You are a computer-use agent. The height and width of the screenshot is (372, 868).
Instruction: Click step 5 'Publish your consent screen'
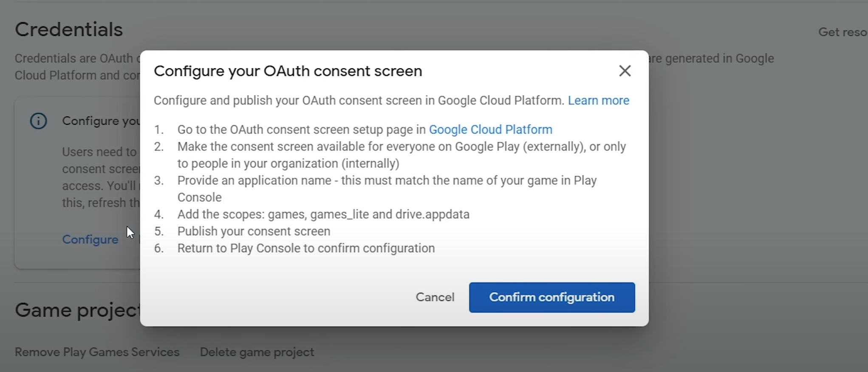point(254,231)
